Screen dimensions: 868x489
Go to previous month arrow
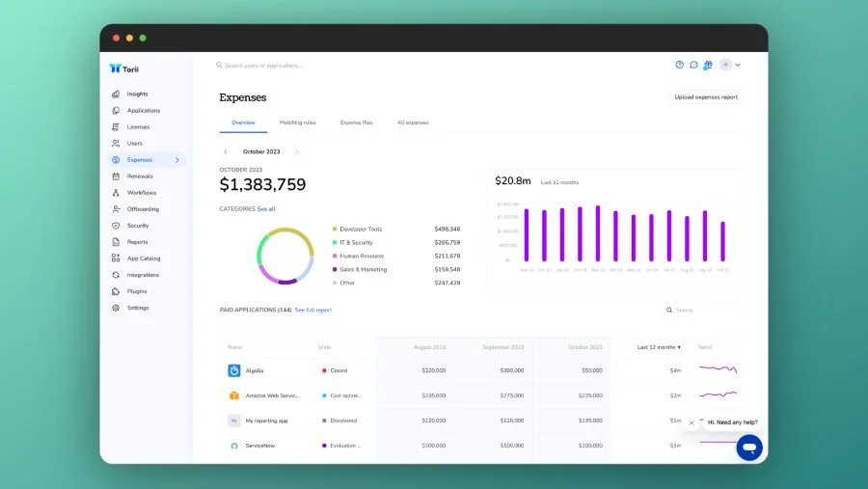tap(226, 151)
